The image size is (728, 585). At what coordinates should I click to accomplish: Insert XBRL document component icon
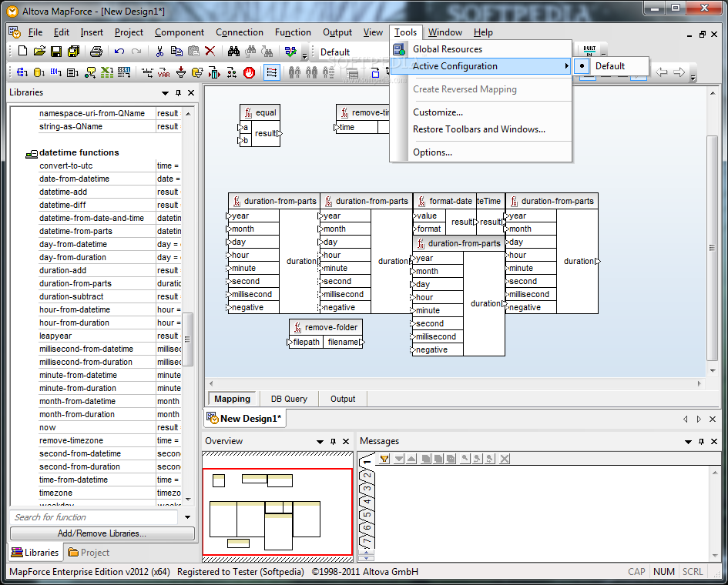(124, 72)
